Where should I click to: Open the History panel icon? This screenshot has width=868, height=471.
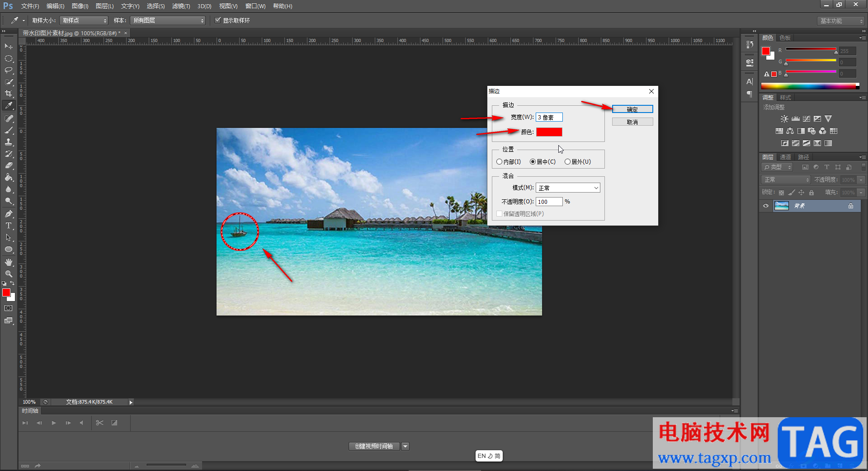click(x=750, y=44)
